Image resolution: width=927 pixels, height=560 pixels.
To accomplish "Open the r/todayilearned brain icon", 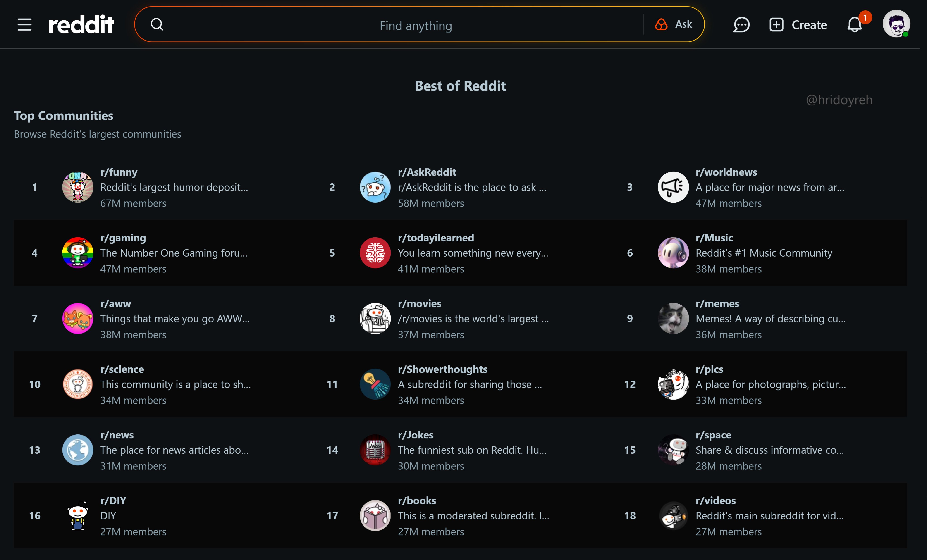I will 375,253.
